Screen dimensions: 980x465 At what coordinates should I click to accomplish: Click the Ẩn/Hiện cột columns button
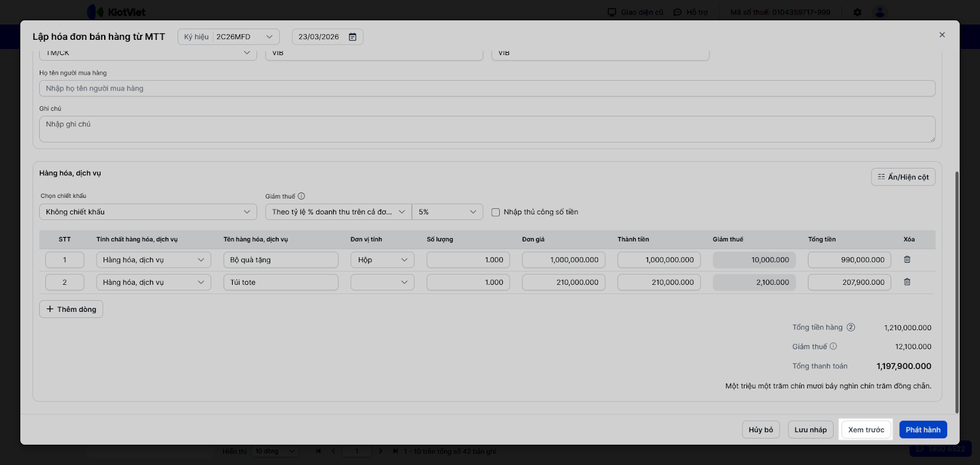point(903,177)
